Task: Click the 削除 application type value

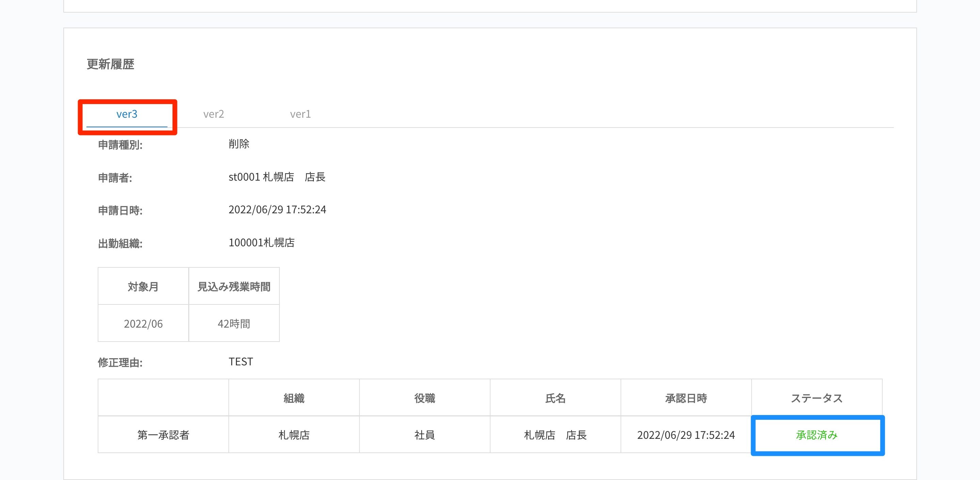Action: [x=239, y=144]
